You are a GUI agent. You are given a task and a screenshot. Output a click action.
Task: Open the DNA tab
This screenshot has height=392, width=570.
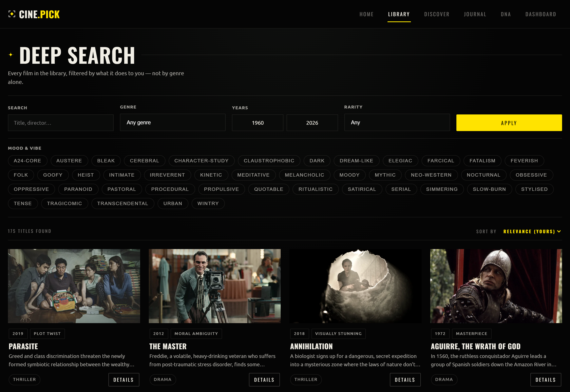point(506,14)
